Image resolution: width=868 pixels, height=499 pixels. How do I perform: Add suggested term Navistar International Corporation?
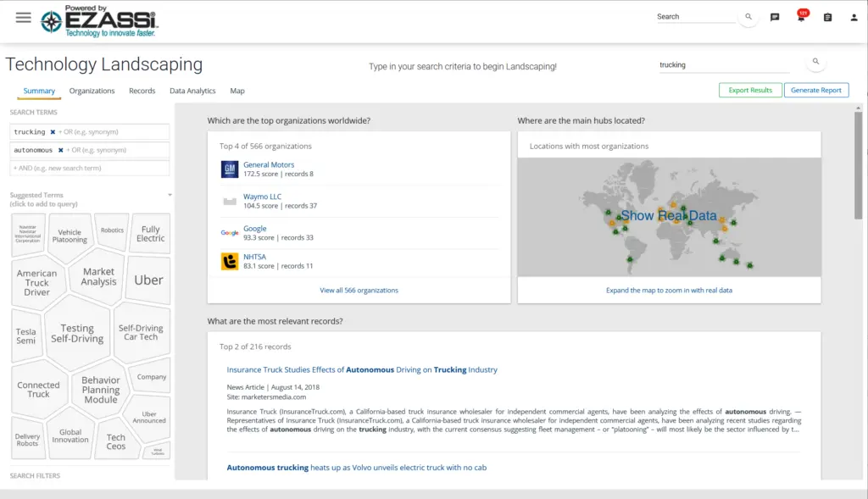[28, 234]
